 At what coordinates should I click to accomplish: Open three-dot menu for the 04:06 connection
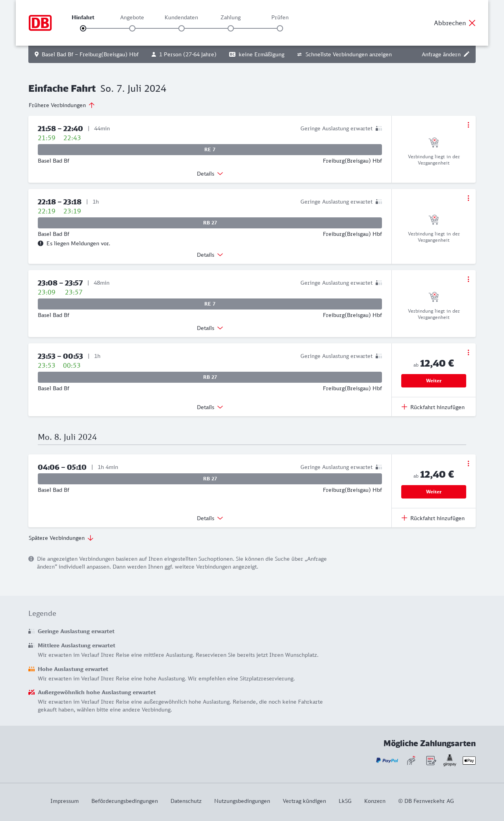(x=468, y=463)
